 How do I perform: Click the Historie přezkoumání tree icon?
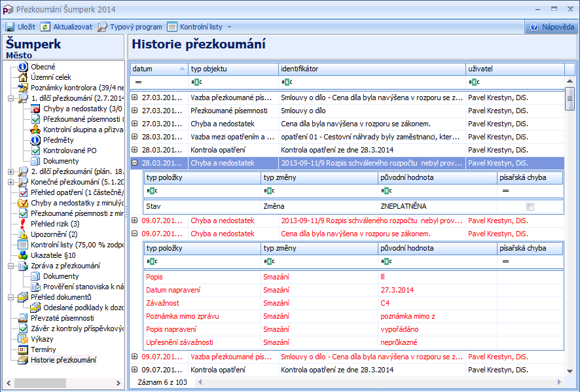click(x=23, y=360)
